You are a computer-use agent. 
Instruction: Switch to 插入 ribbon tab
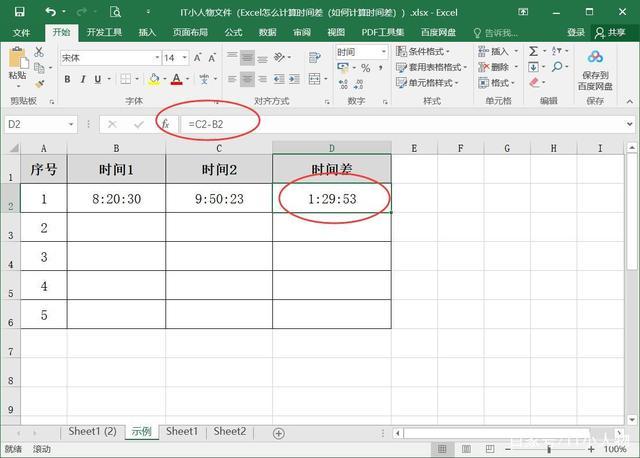(x=147, y=32)
